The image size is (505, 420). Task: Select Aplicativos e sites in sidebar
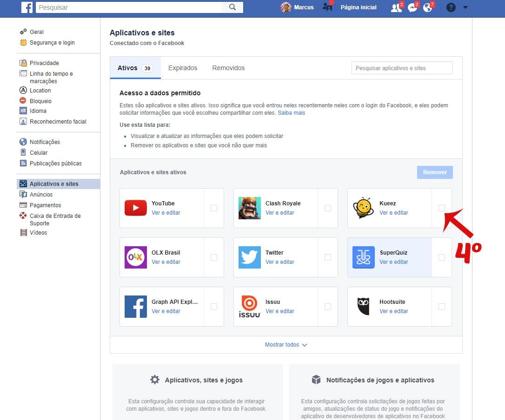tap(58, 184)
